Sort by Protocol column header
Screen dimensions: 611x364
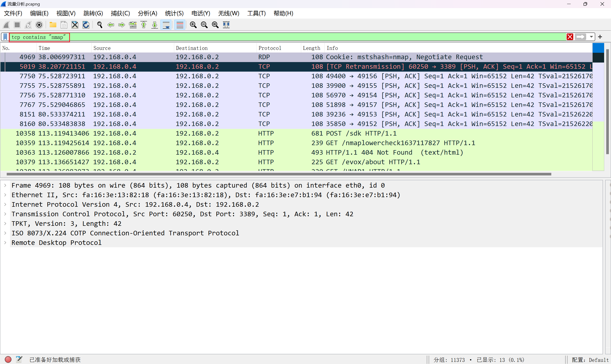tap(279, 48)
